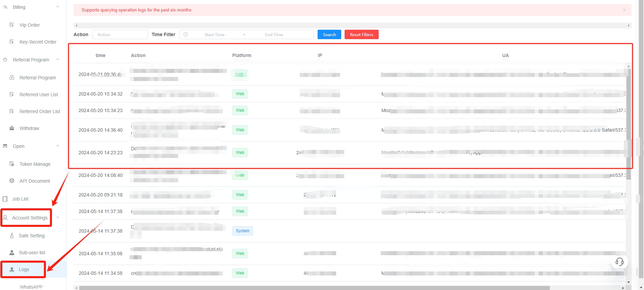Select Logs in the sidebar
644x290 pixels.
click(24, 269)
